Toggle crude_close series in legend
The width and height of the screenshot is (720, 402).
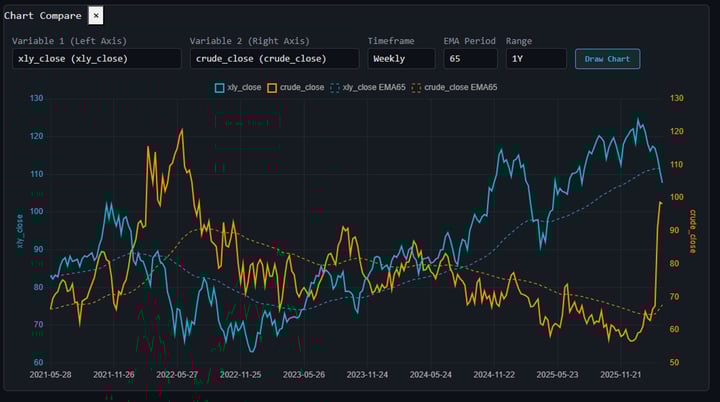296,87
